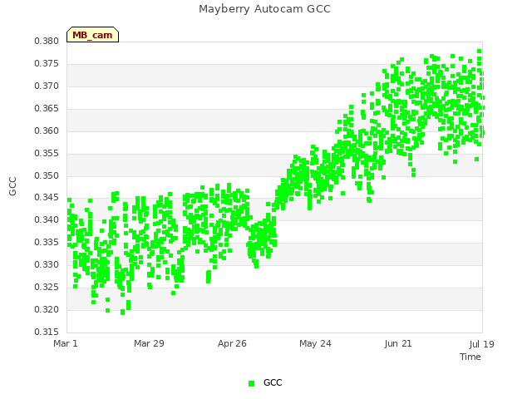Viewport: 532px width, 399px height.
Task: Click the 0.365 y-axis value
Action: pos(47,109)
